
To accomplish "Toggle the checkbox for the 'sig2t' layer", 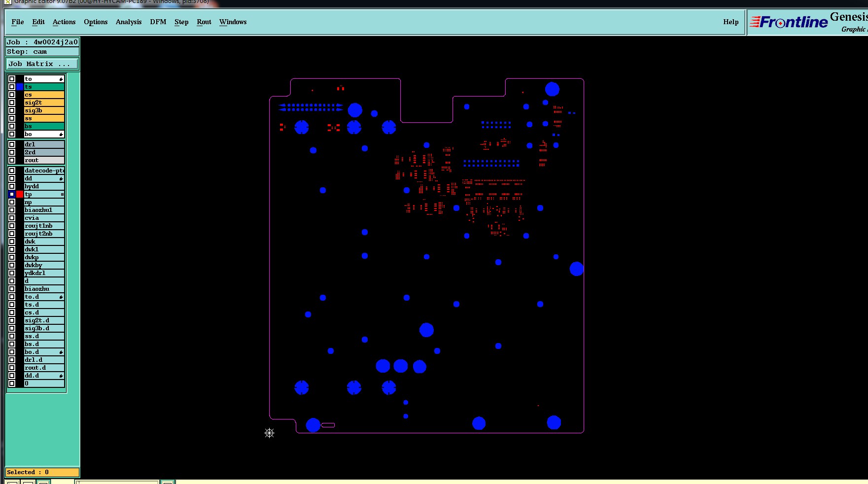I will [x=12, y=103].
